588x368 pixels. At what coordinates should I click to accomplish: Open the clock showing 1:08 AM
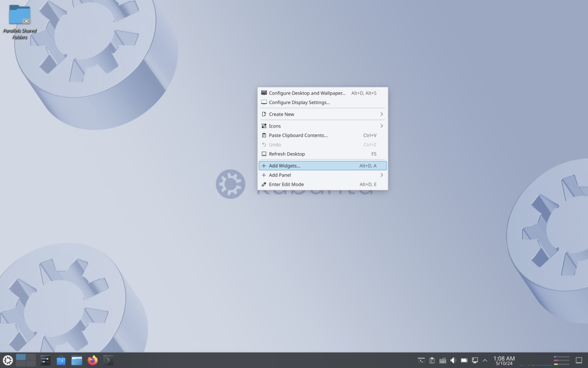pyautogui.click(x=504, y=361)
